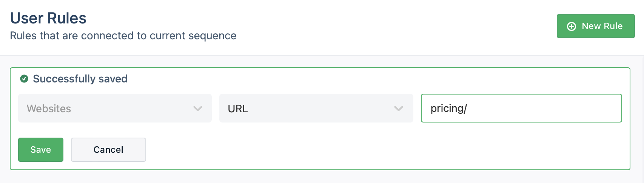Image resolution: width=644 pixels, height=183 pixels.
Task: Click the Successfully saved message text
Action: [80, 79]
